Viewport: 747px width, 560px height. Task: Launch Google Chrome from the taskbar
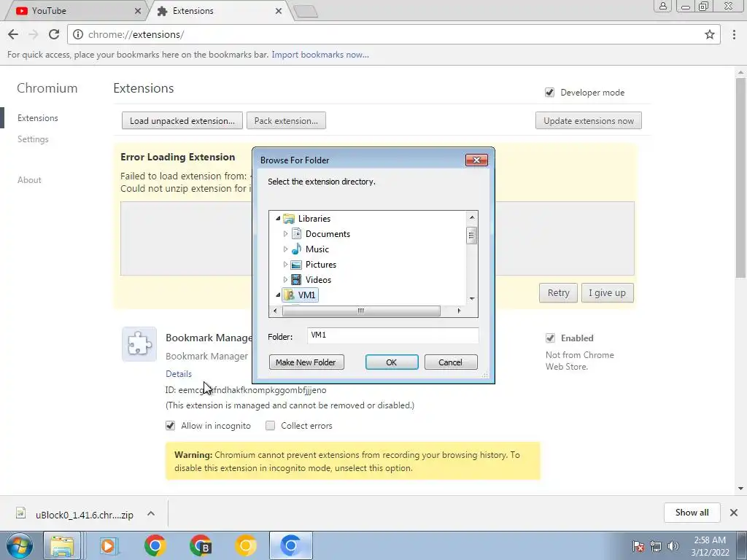(155, 545)
